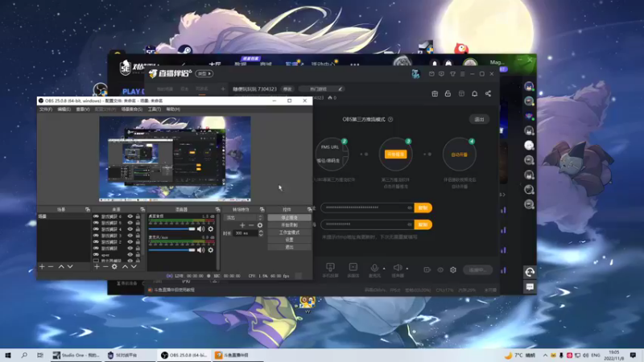
Task: Enable Studio Mode in OBS controls
Action: (x=290, y=232)
